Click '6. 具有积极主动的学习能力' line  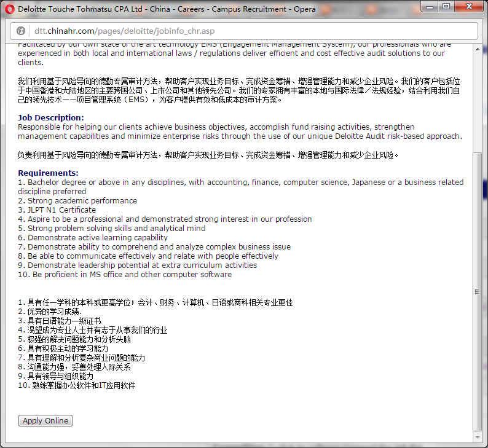click(63, 348)
